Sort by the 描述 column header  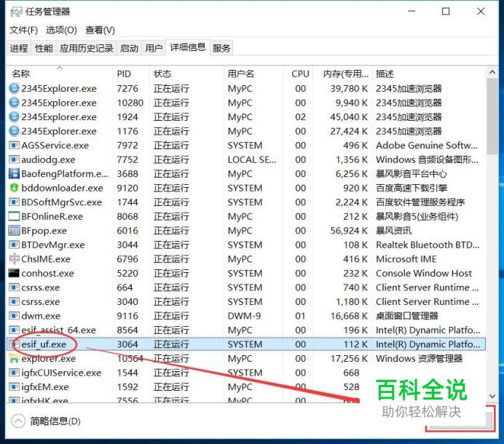click(x=429, y=74)
